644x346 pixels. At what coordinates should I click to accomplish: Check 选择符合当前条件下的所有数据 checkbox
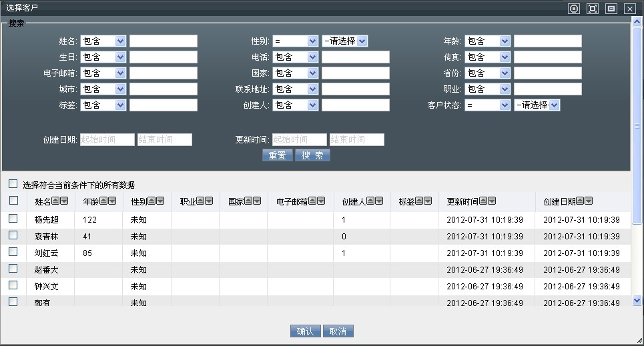click(x=13, y=184)
